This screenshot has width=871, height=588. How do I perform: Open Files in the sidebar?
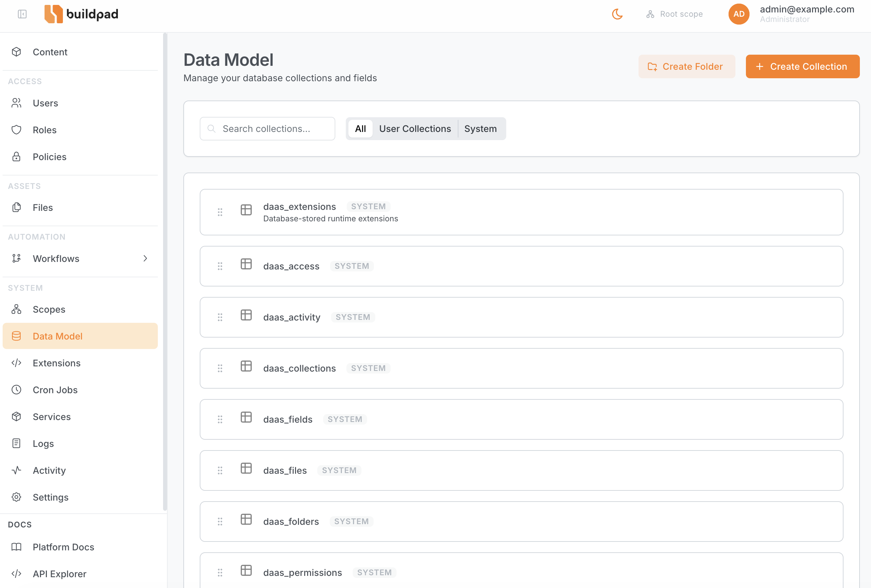point(80,208)
